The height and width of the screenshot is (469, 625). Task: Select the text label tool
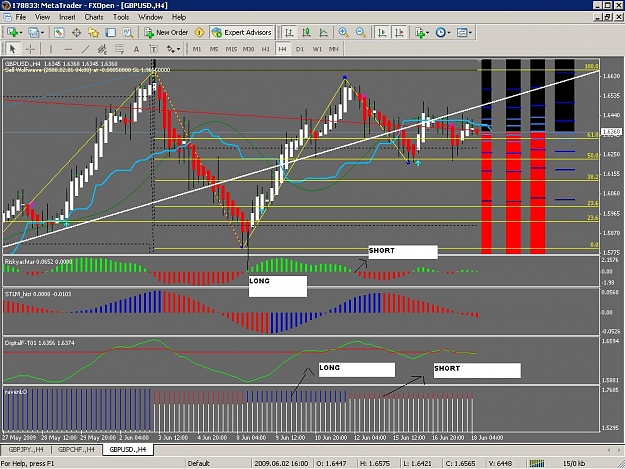(x=153, y=49)
